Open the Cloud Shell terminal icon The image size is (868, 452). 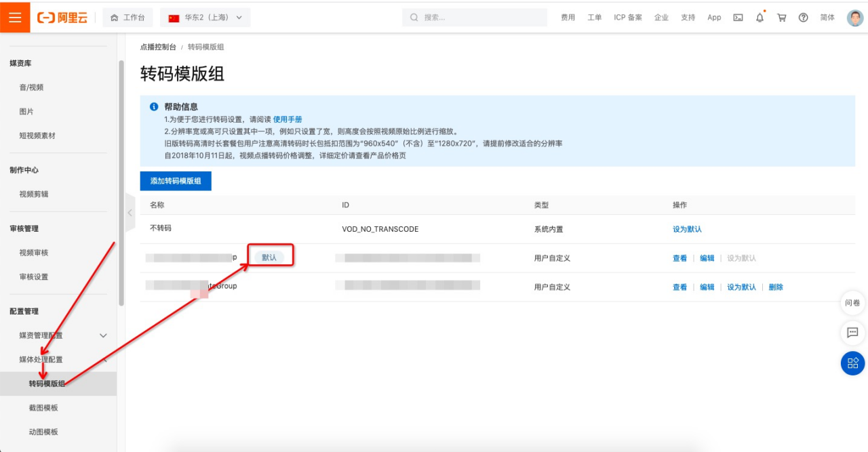(x=738, y=18)
